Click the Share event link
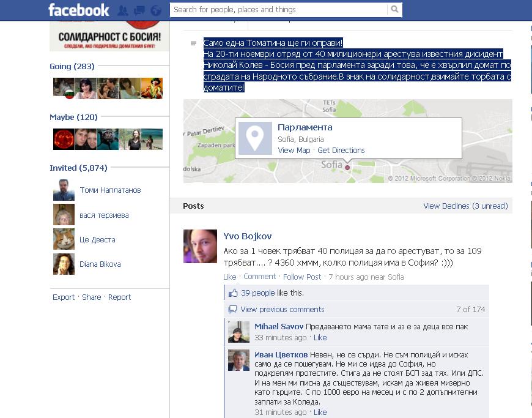 [92, 297]
